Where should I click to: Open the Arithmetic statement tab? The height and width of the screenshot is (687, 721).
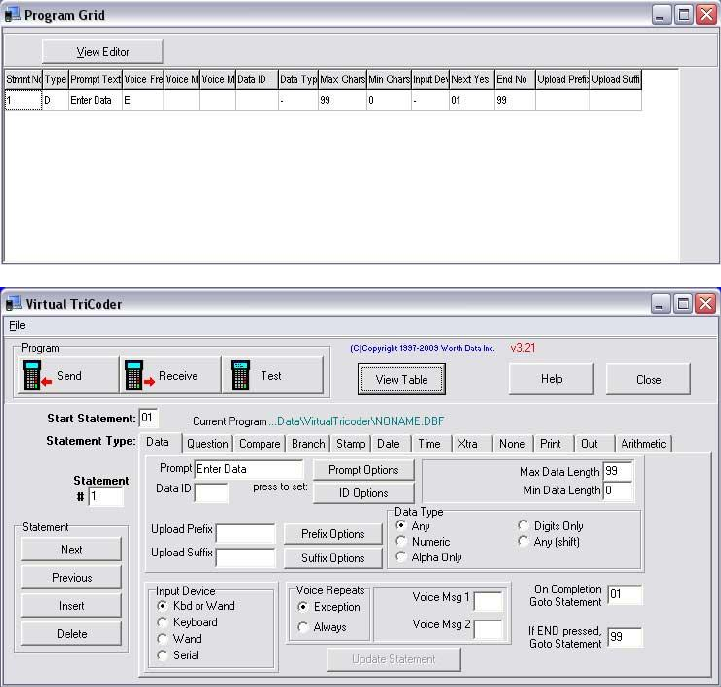643,444
